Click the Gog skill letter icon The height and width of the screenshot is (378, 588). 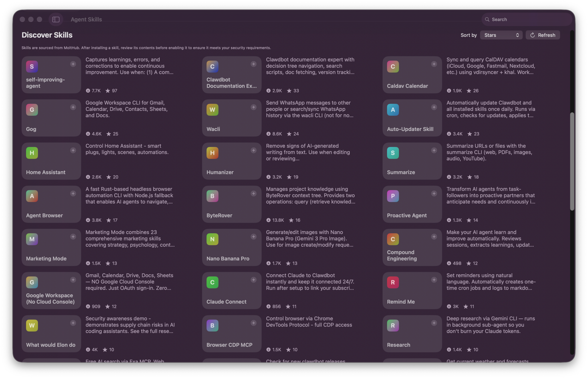pyautogui.click(x=32, y=110)
